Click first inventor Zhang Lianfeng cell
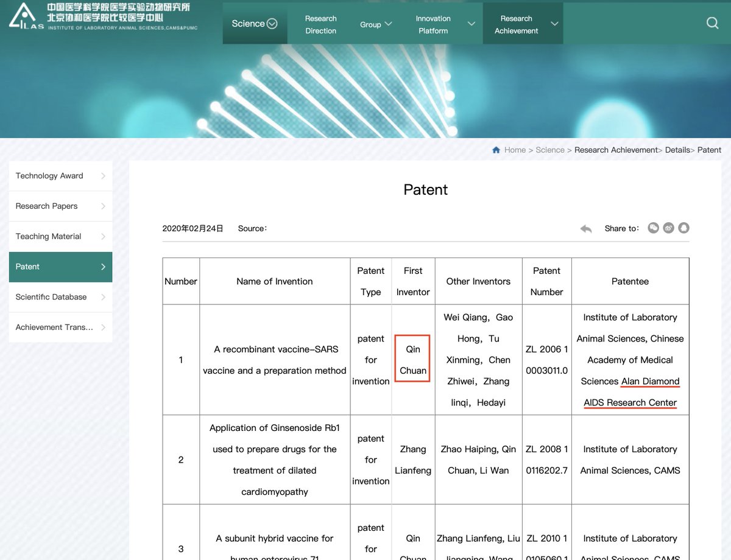The image size is (731, 560). [x=413, y=460]
